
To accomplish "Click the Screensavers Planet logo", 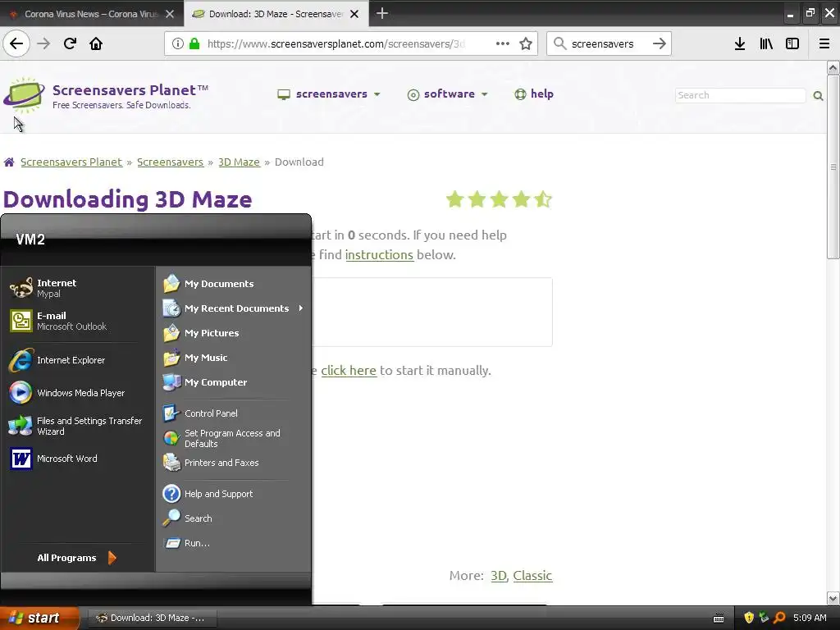I will point(106,95).
